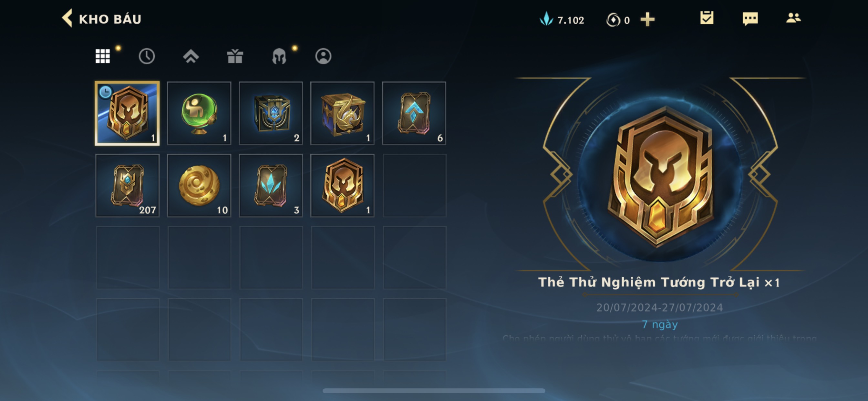Image resolution: width=868 pixels, height=401 pixels.
Task: Open the missions checklist icon
Action: click(707, 18)
